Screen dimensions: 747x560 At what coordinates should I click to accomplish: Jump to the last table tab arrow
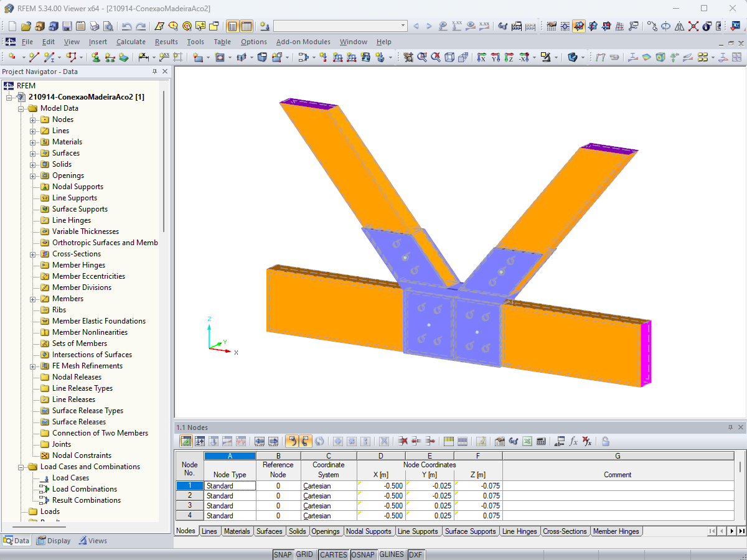pyautogui.click(x=741, y=531)
